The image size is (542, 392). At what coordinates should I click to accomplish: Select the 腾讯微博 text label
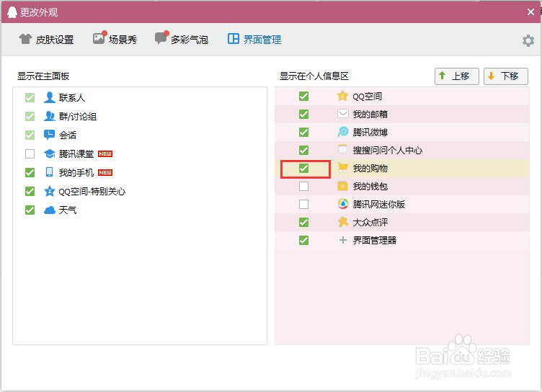pyautogui.click(x=370, y=133)
